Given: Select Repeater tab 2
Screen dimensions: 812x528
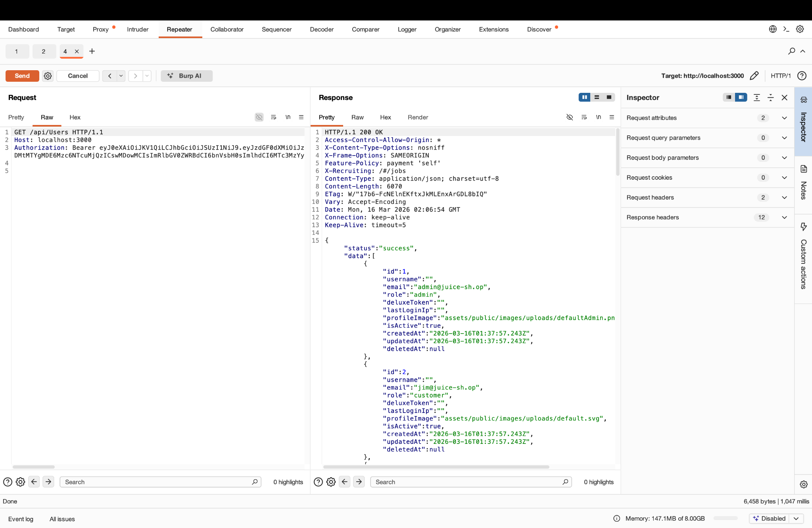Looking at the screenshot, I should (x=44, y=51).
